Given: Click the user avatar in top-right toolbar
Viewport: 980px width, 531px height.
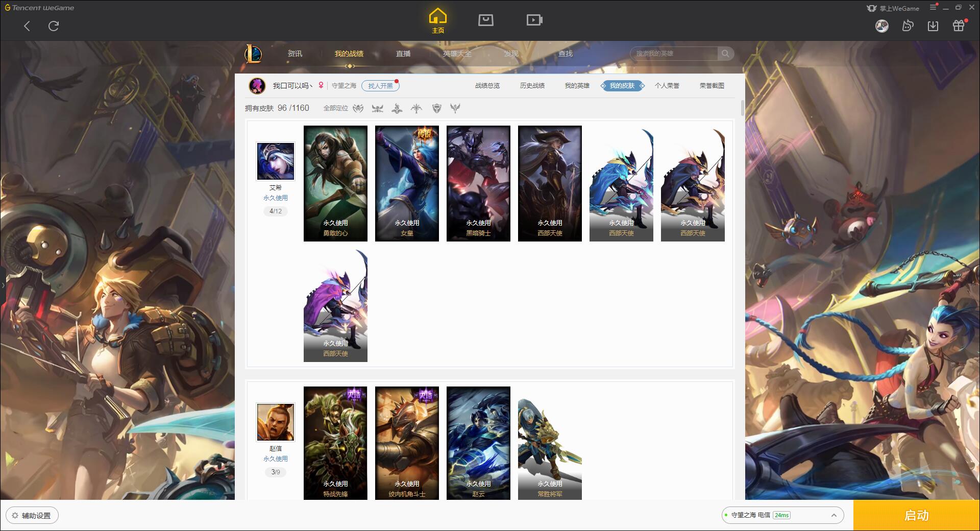Looking at the screenshot, I should click(x=881, y=26).
